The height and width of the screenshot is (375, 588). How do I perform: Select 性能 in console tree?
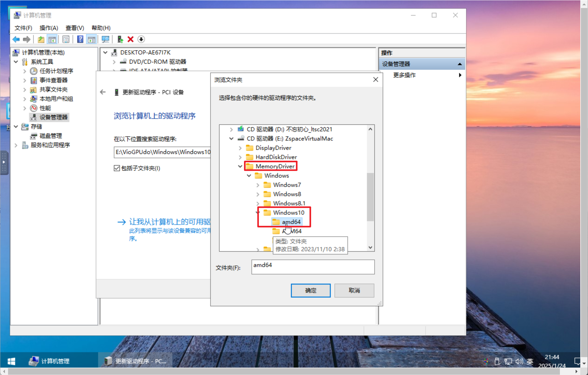45,108
